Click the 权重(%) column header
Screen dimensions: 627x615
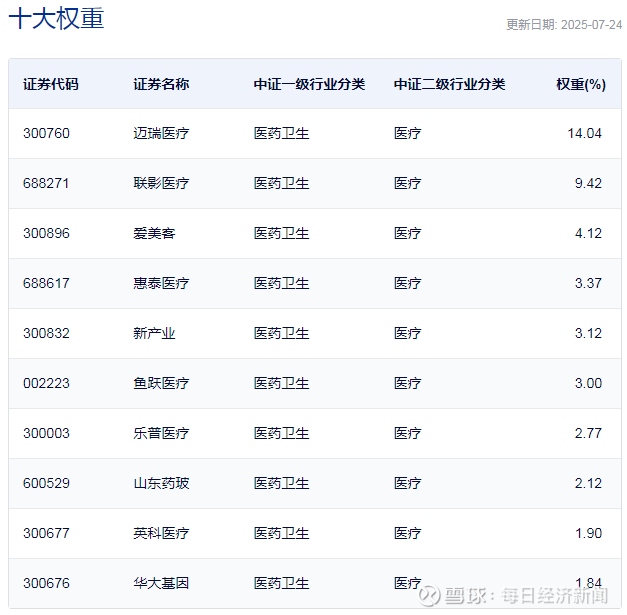tap(581, 84)
